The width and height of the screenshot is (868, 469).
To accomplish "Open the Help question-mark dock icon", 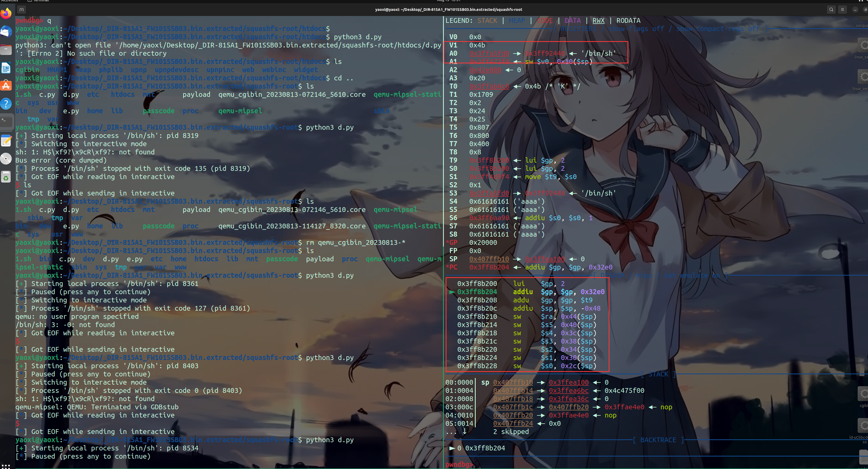I will pyautogui.click(x=6, y=104).
